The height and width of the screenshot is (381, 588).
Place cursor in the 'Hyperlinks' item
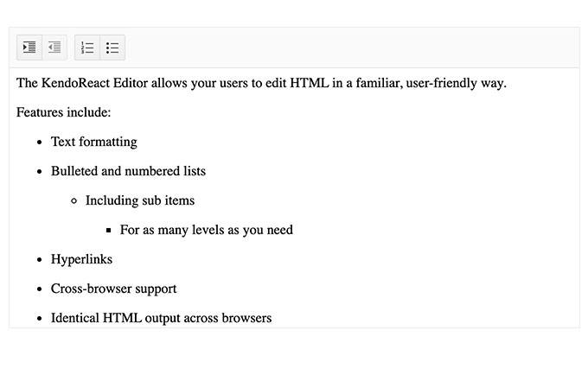[x=81, y=259]
